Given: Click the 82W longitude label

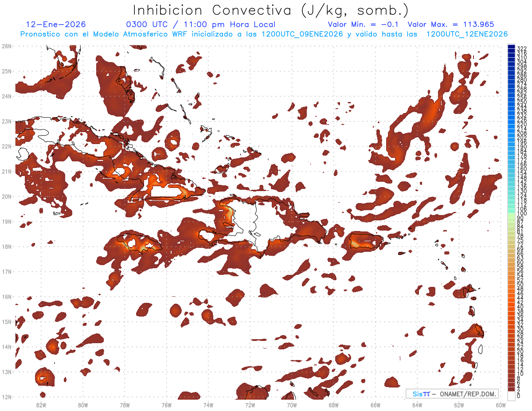Looking at the screenshot, I should [x=41, y=405].
